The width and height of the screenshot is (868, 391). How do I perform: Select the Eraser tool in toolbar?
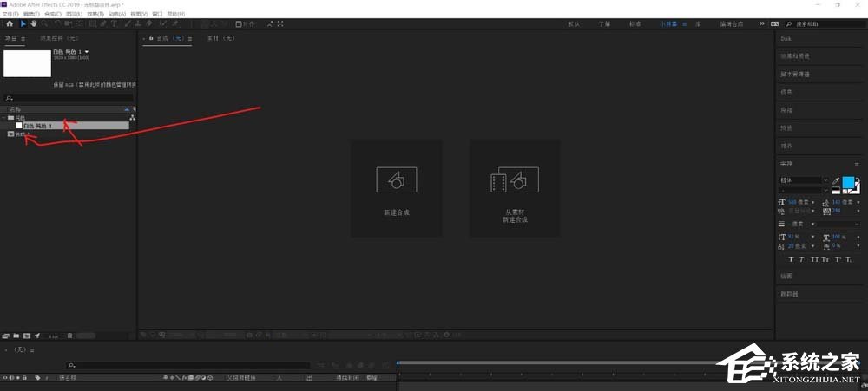[x=149, y=23]
